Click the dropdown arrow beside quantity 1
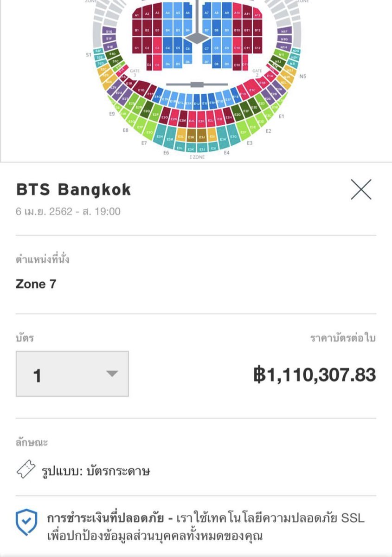This screenshot has height=557, width=392. click(x=112, y=374)
